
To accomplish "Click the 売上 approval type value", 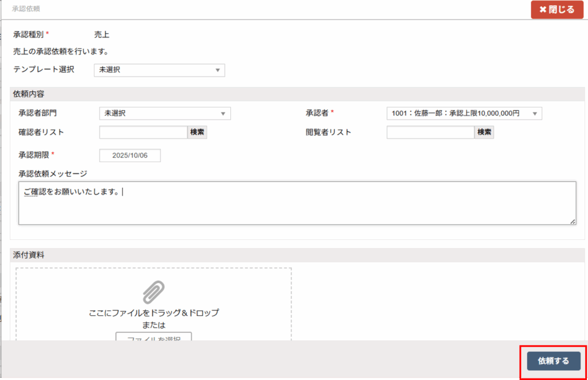I will click(102, 34).
